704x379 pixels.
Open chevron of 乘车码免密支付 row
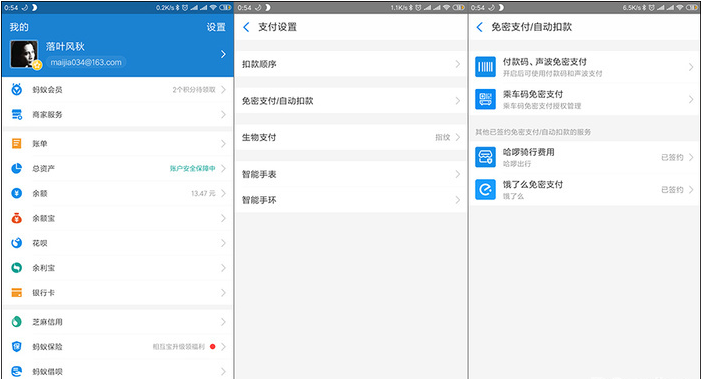pos(691,99)
